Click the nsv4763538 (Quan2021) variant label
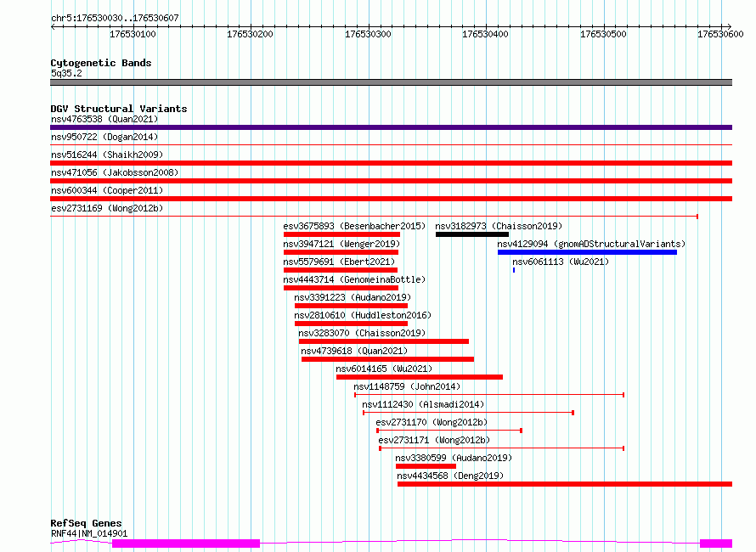Screen dimensions: 756x552 pos(104,119)
